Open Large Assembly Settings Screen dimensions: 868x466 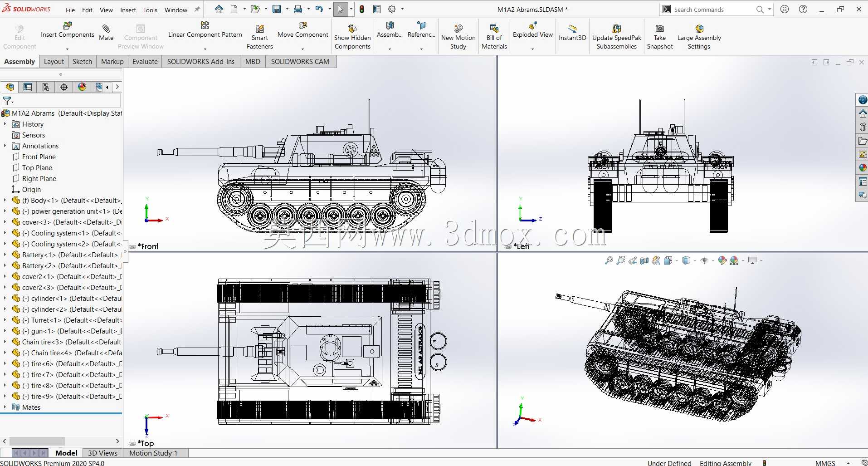(x=699, y=37)
